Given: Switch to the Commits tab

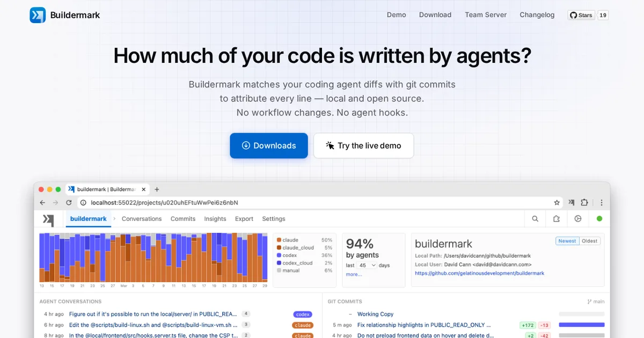Looking at the screenshot, I should pyautogui.click(x=183, y=219).
